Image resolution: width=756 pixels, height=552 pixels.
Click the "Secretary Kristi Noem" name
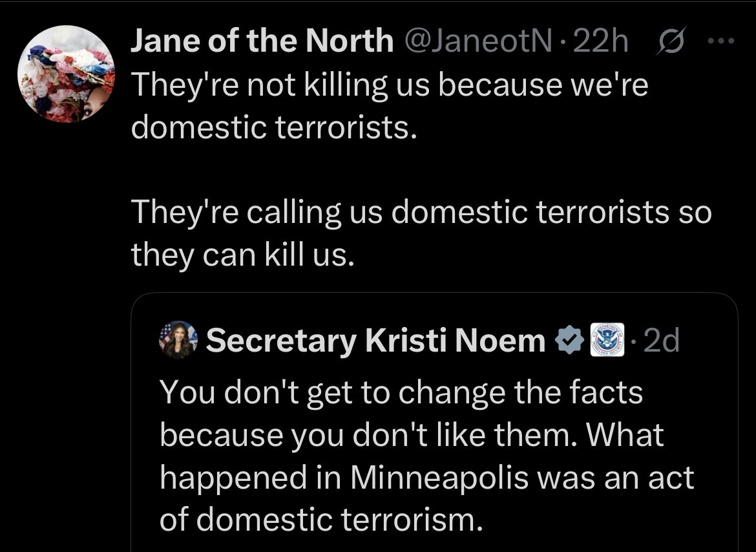click(x=375, y=341)
